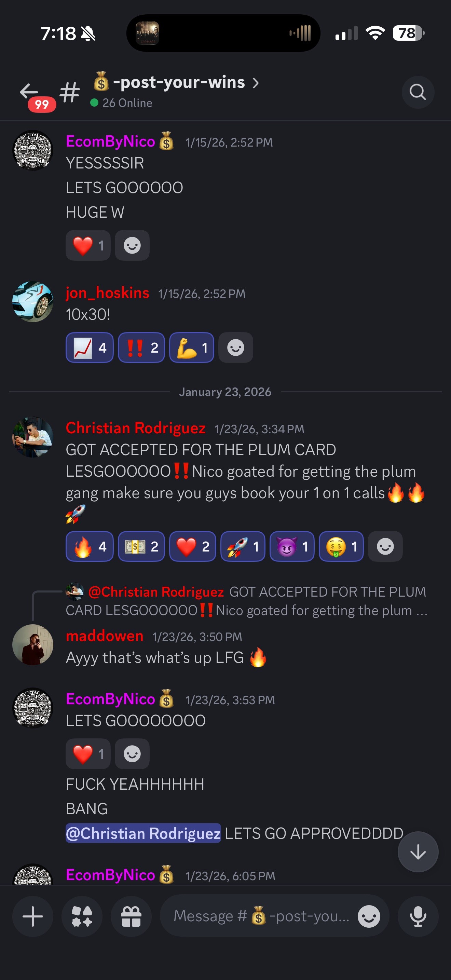
Task: Open the Dynamic Island now playing activity
Action: (x=223, y=33)
